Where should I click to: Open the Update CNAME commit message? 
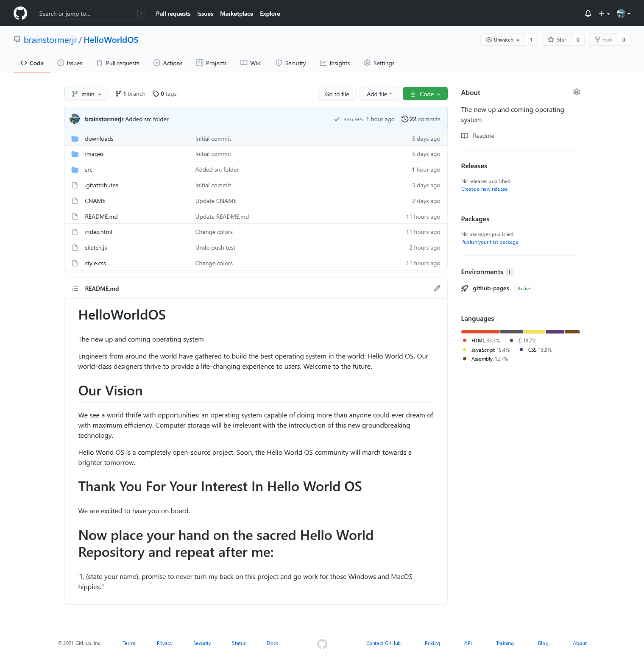pyautogui.click(x=216, y=201)
